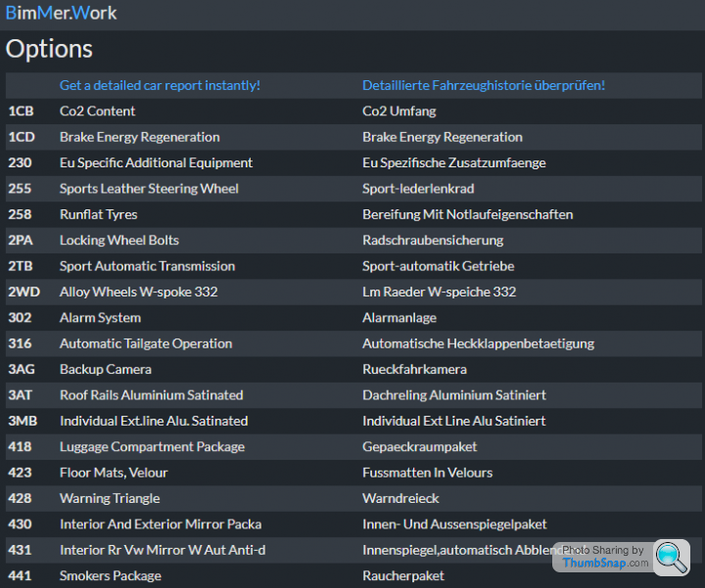Select option code 430
This screenshot has height=588, width=705.
point(20,524)
